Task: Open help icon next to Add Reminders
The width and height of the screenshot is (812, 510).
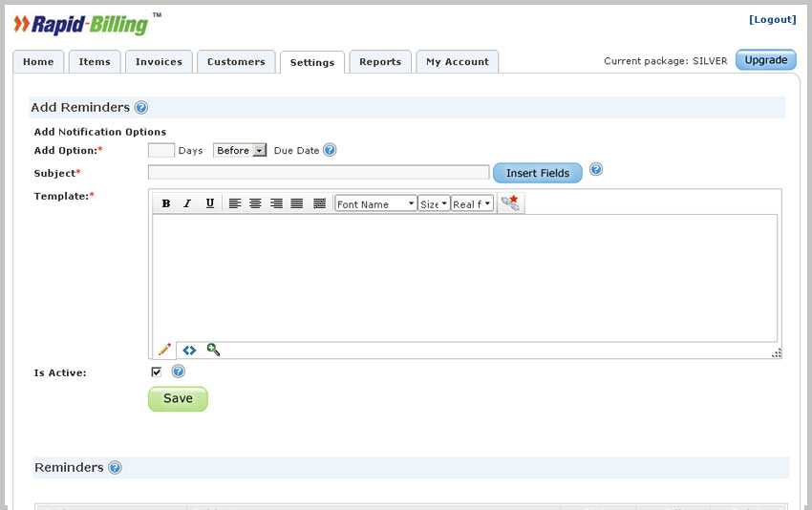Action: pyautogui.click(x=140, y=107)
